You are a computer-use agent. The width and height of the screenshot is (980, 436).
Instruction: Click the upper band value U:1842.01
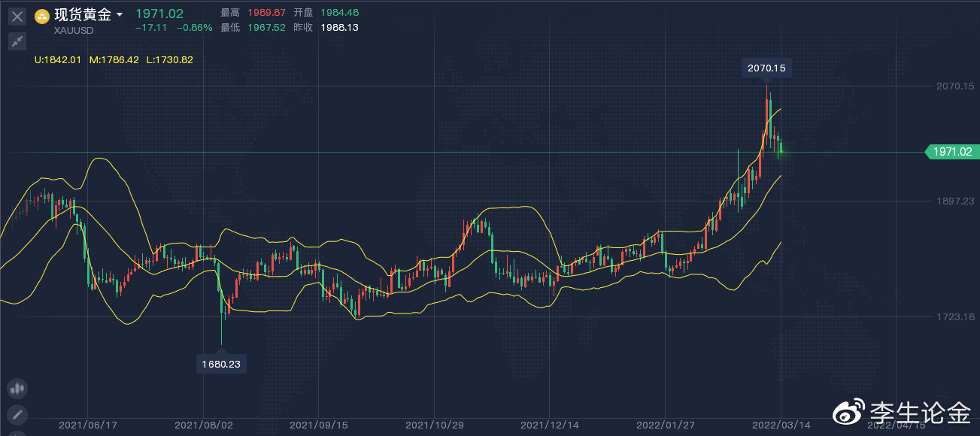tap(58, 59)
